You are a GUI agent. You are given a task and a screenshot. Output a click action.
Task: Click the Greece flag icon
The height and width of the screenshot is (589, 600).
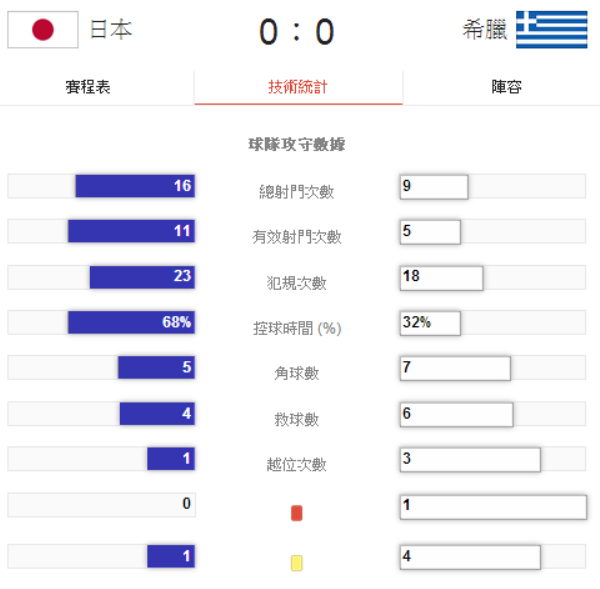click(552, 30)
